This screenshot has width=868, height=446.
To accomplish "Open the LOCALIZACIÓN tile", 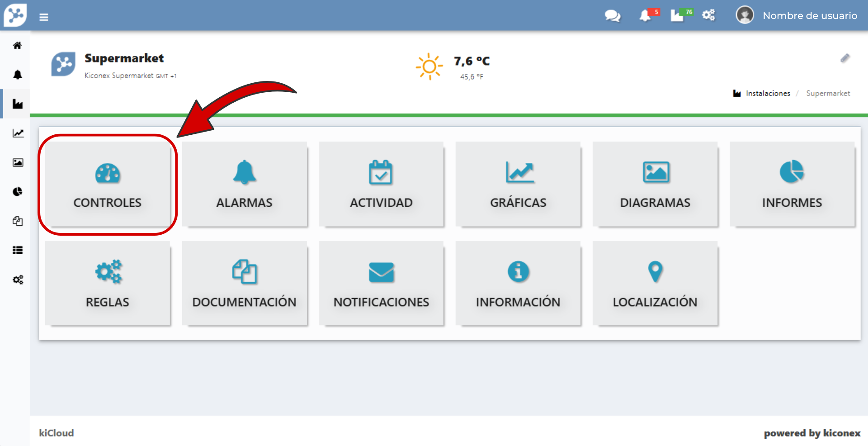I will [655, 284].
